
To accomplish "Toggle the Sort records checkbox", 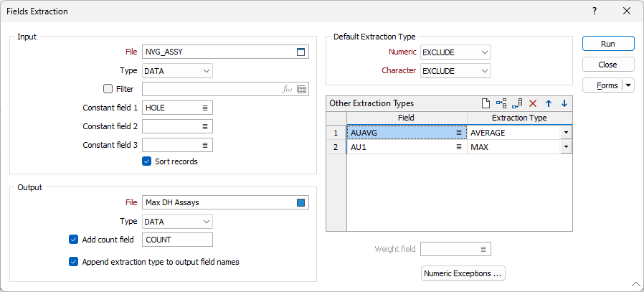I will coord(146,161).
